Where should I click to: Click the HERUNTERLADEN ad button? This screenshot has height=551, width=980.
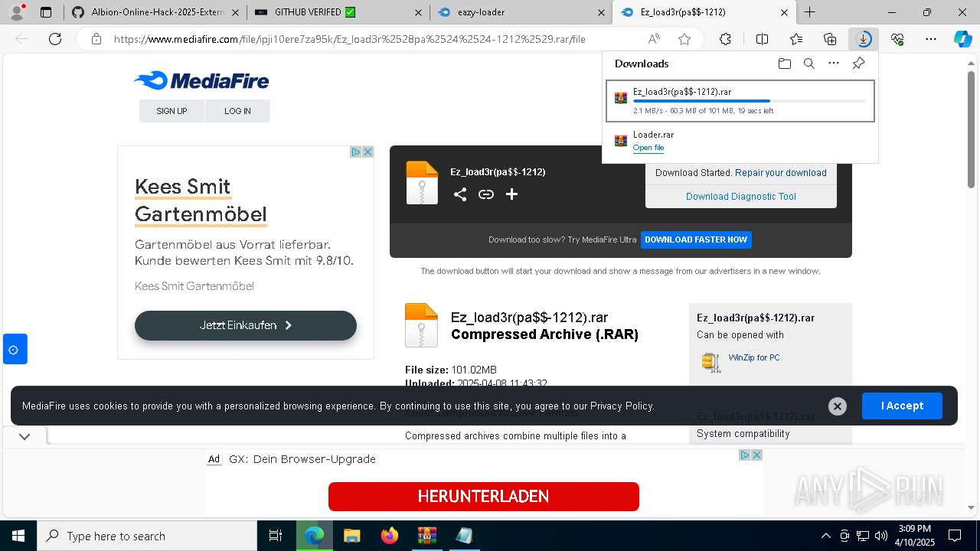pos(483,497)
